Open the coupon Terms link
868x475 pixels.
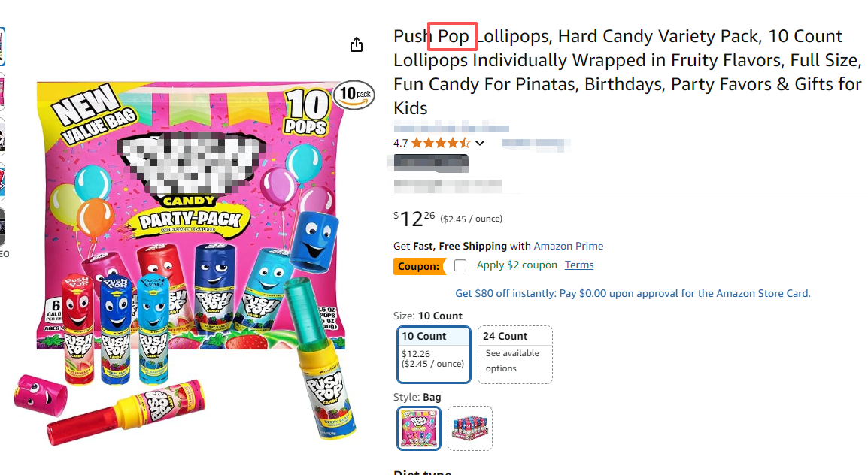[579, 265]
